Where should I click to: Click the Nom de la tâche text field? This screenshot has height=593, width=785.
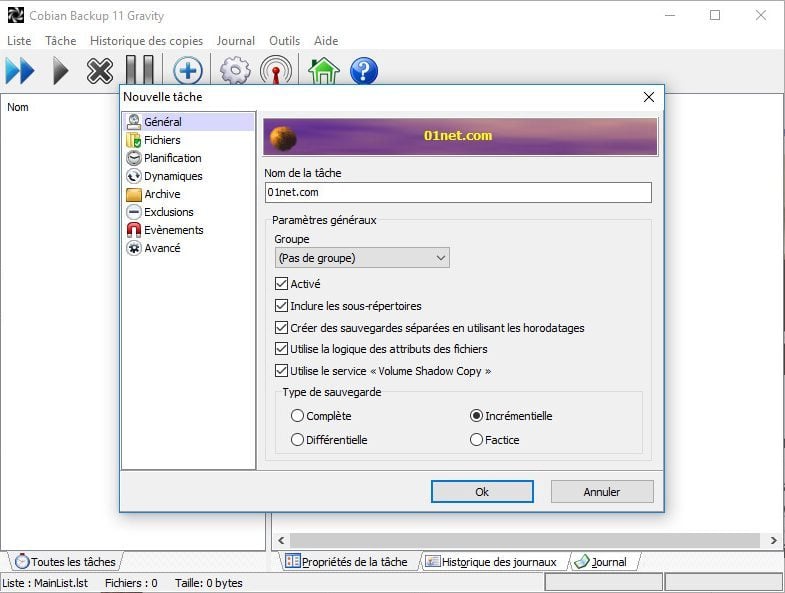click(457, 192)
